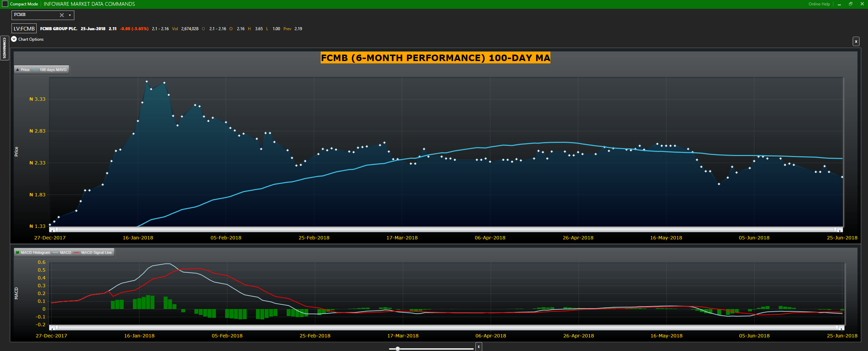Click the FCMB (6-MONTH PERFORMANCE) 100-DAY MA title
The width and height of the screenshot is (868, 351).
(x=436, y=58)
